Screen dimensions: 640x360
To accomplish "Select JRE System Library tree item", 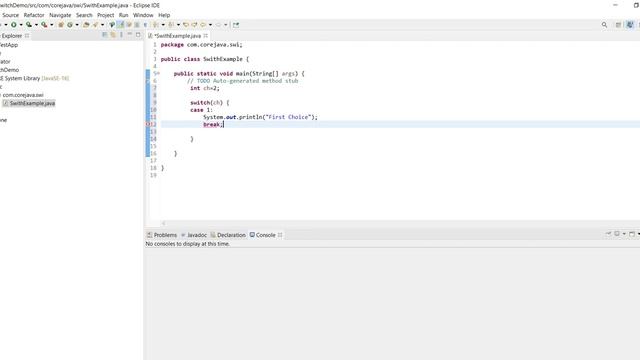I will click(34, 78).
